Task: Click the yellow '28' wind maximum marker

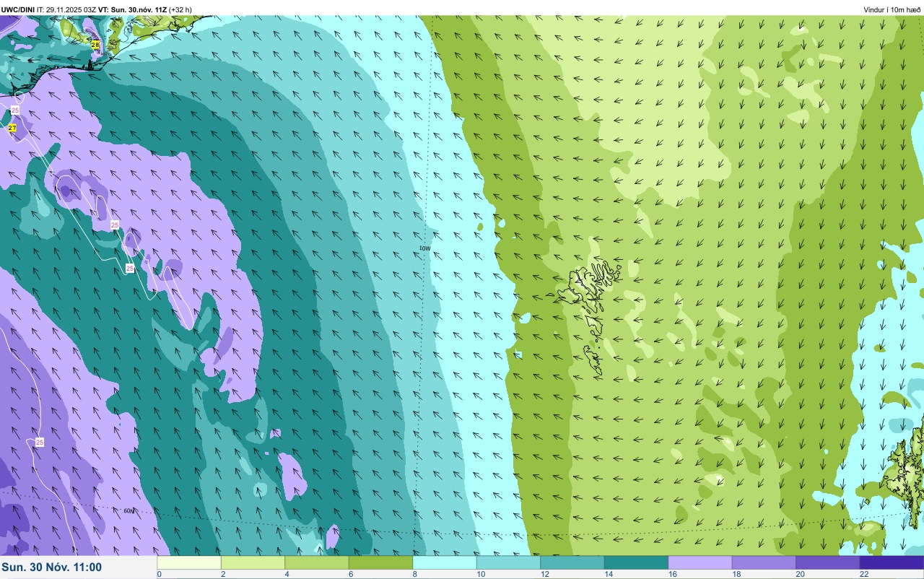Action: 95,45
